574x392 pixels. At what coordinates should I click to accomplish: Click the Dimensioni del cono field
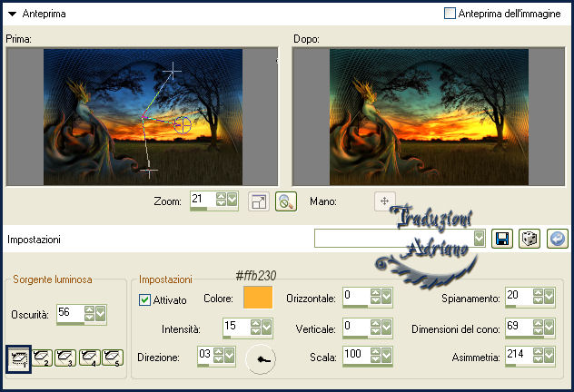click(x=520, y=327)
